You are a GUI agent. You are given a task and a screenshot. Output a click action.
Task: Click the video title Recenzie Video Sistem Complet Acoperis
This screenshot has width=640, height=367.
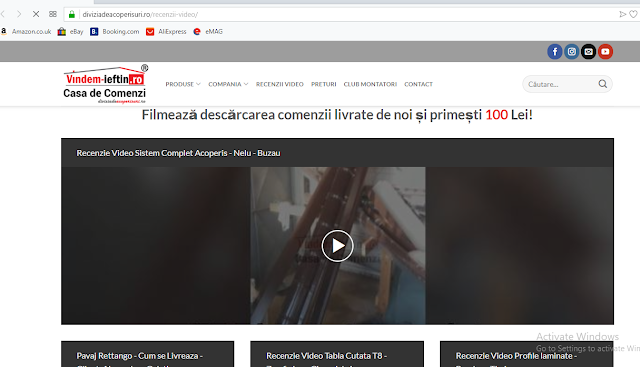178,153
